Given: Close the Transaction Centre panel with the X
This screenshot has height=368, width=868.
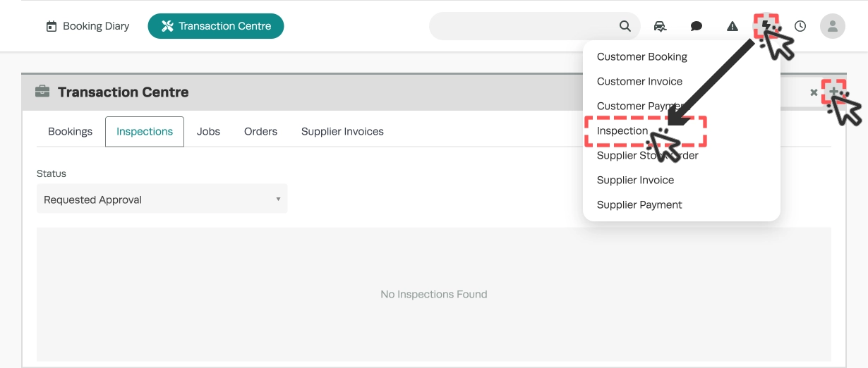Looking at the screenshot, I should coord(814,92).
